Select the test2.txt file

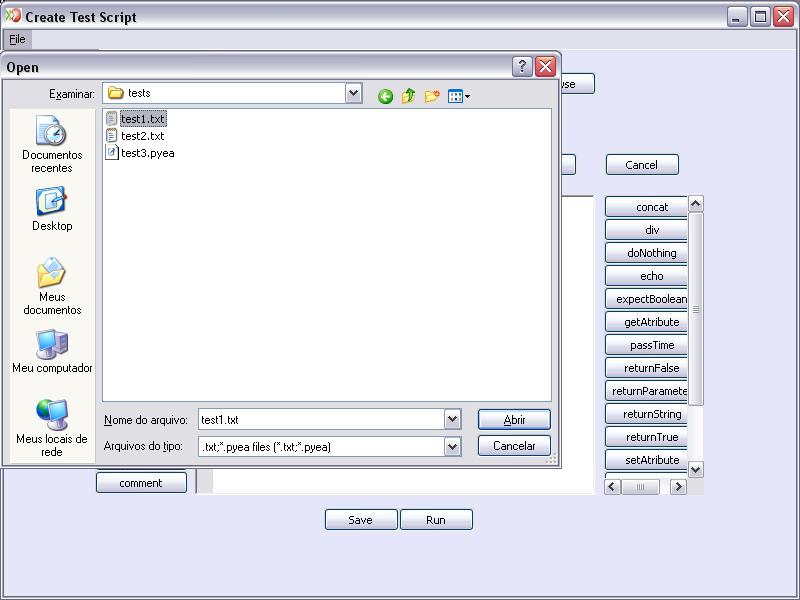[x=142, y=136]
